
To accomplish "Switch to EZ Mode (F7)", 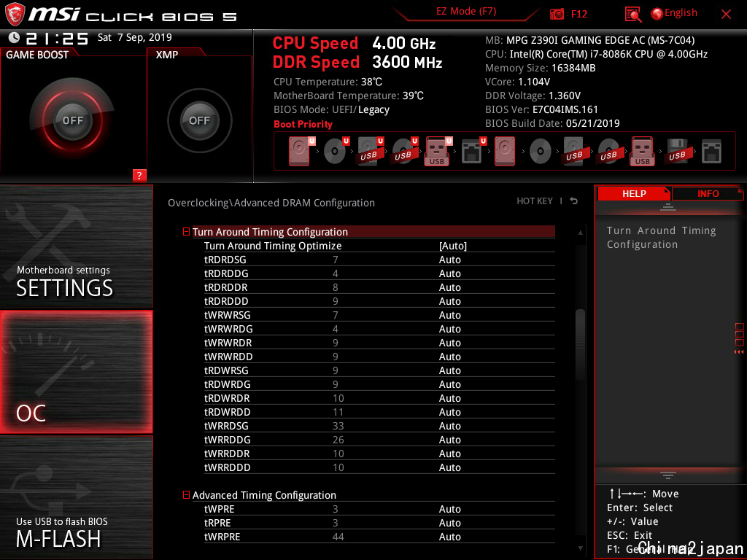I will click(x=466, y=12).
